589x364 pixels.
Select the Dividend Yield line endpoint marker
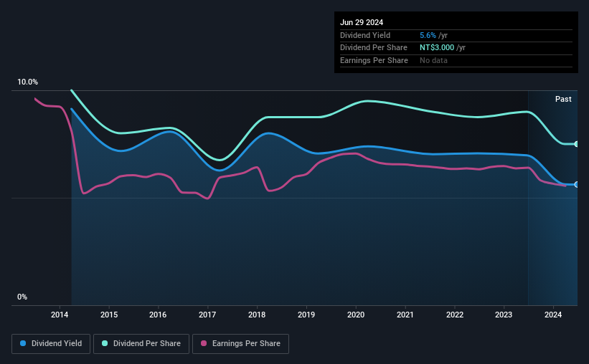pyautogui.click(x=576, y=185)
